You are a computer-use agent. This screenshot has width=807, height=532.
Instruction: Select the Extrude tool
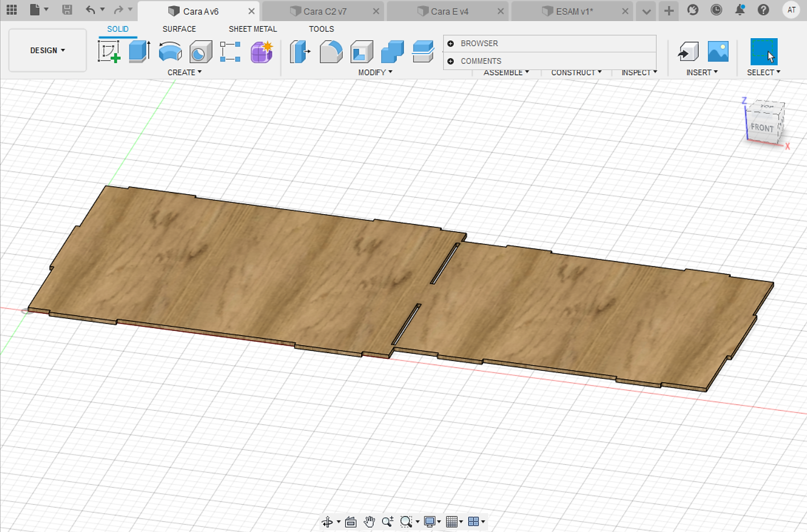point(139,52)
